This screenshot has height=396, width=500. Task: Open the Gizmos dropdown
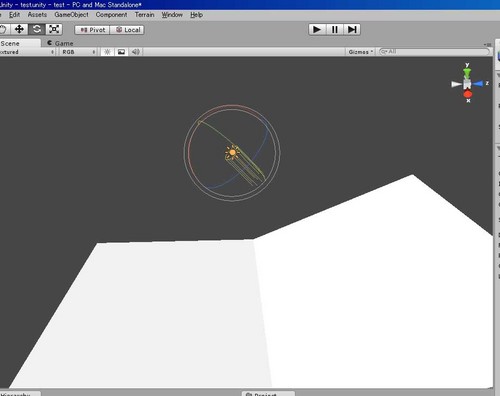coord(360,52)
